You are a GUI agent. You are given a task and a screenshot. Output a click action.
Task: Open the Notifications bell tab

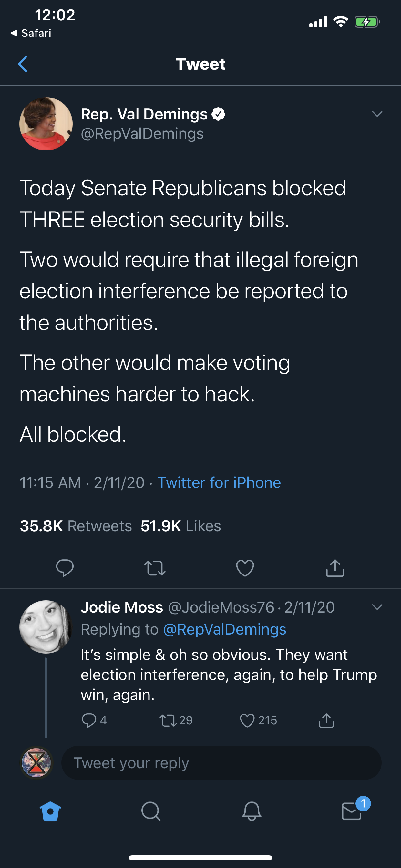252,811
